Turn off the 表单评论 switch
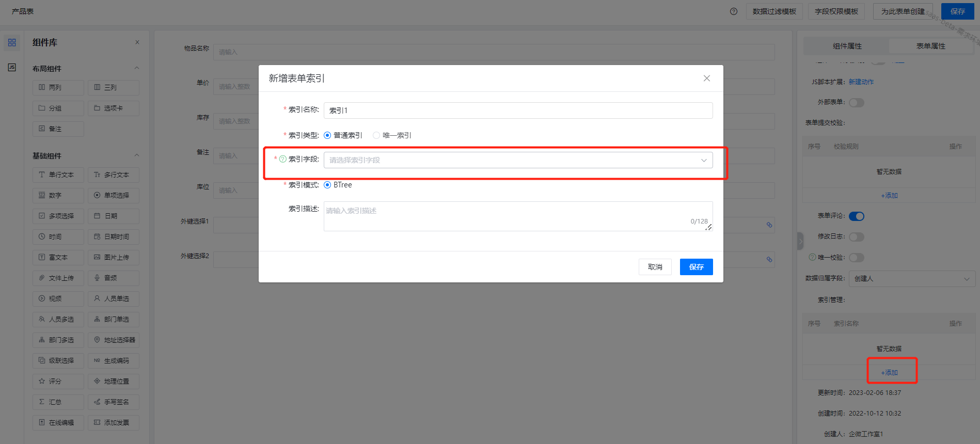 coord(856,216)
